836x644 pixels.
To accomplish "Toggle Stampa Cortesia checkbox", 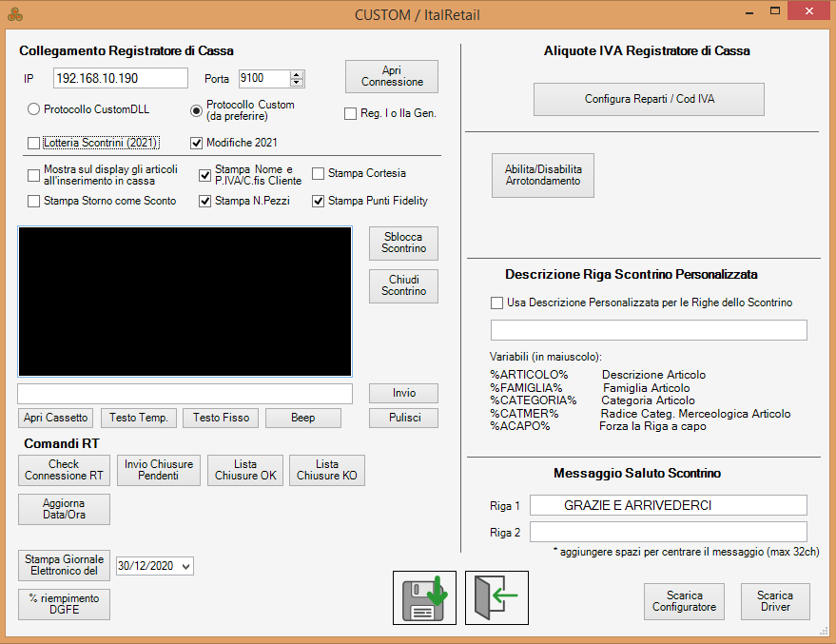I will (x=319, y=174).
